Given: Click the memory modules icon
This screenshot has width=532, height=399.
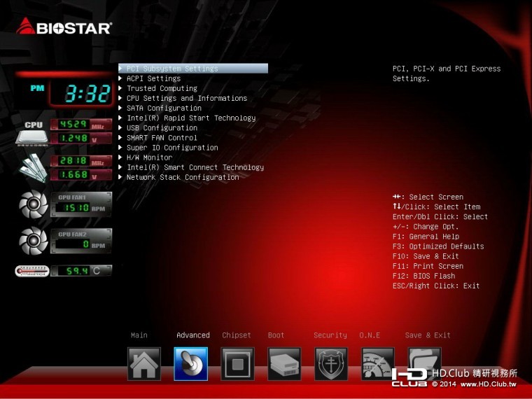Looking at the screenshot, I should 33,167.
